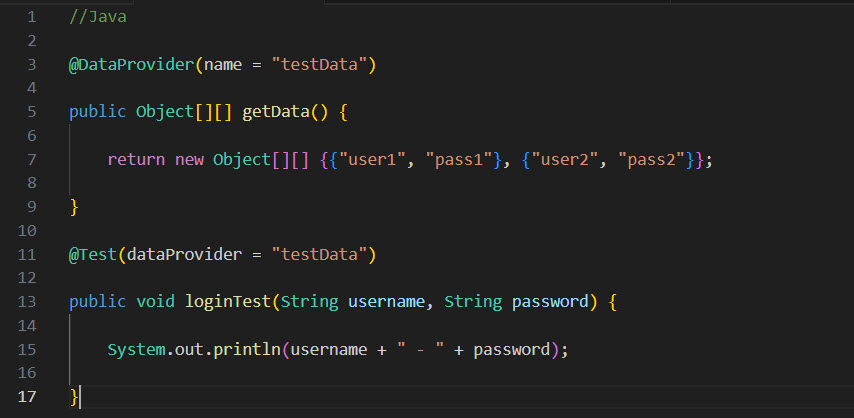Screen dimensions: 854x418
Task: Click line number 9 in the gutter
Action: coord(32,207)
